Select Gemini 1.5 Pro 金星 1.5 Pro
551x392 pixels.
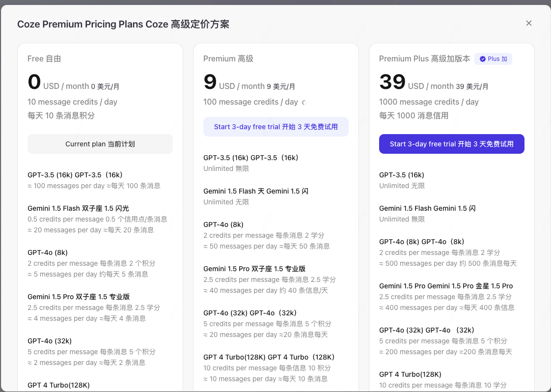446,286
